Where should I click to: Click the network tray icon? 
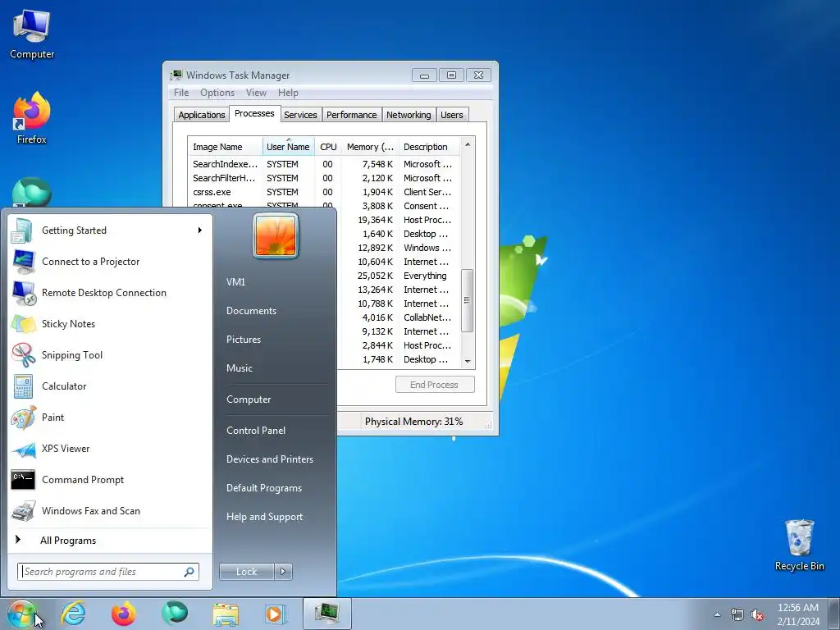(x=737, y=615)
